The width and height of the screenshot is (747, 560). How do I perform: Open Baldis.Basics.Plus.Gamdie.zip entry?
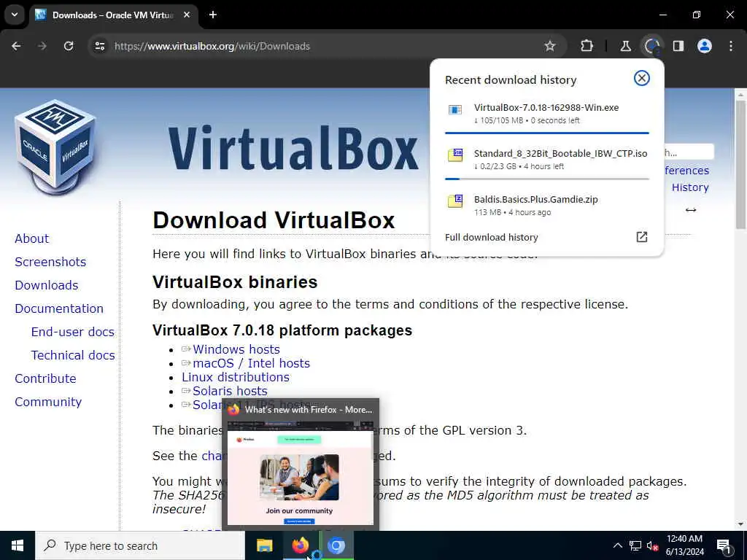[547, 205]
